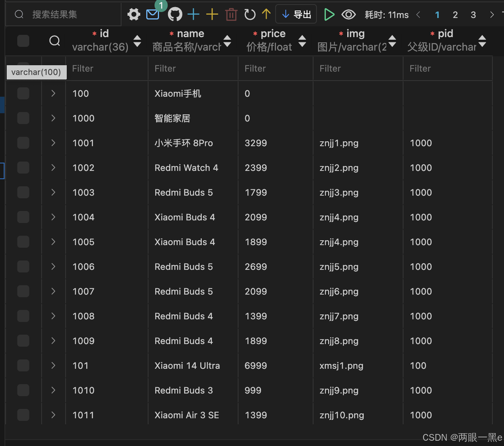Open the mail icon with badge
This screenshot has height=446, width=504.
(153, 15)
